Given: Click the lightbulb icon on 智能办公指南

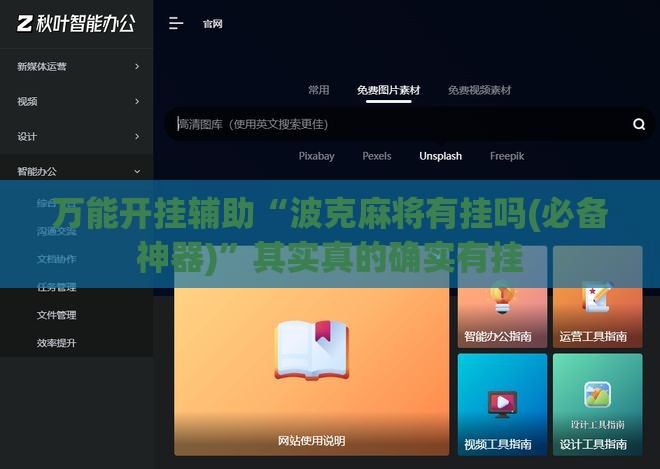Looking at the screenshot, I should (502, 297).
